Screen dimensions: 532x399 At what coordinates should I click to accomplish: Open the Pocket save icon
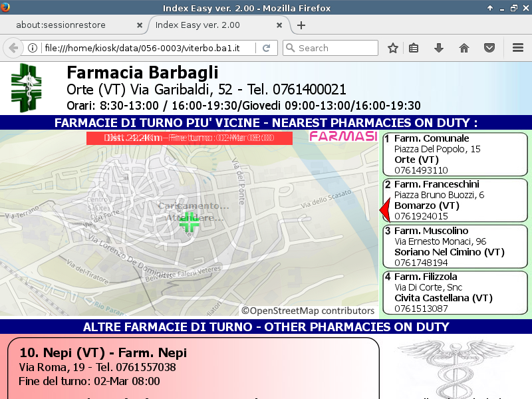tap(489, 48)
